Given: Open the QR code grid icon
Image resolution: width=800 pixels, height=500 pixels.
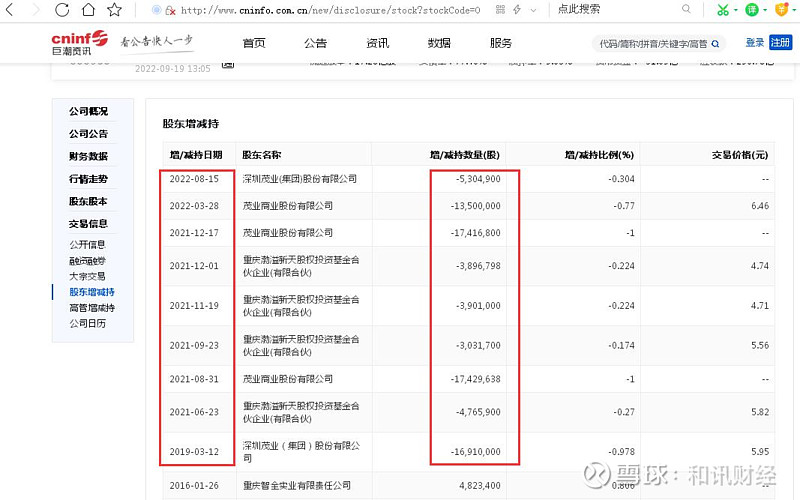Looking at the screenshot, I should (x=501, y=9).
